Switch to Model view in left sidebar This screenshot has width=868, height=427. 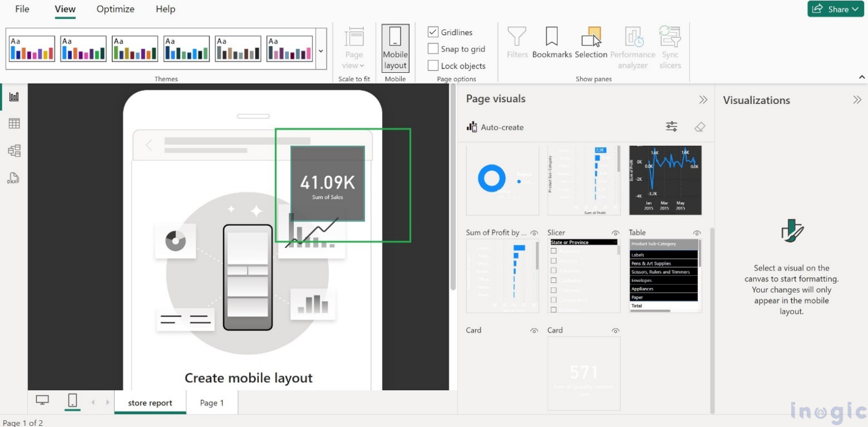coord(12,150)
